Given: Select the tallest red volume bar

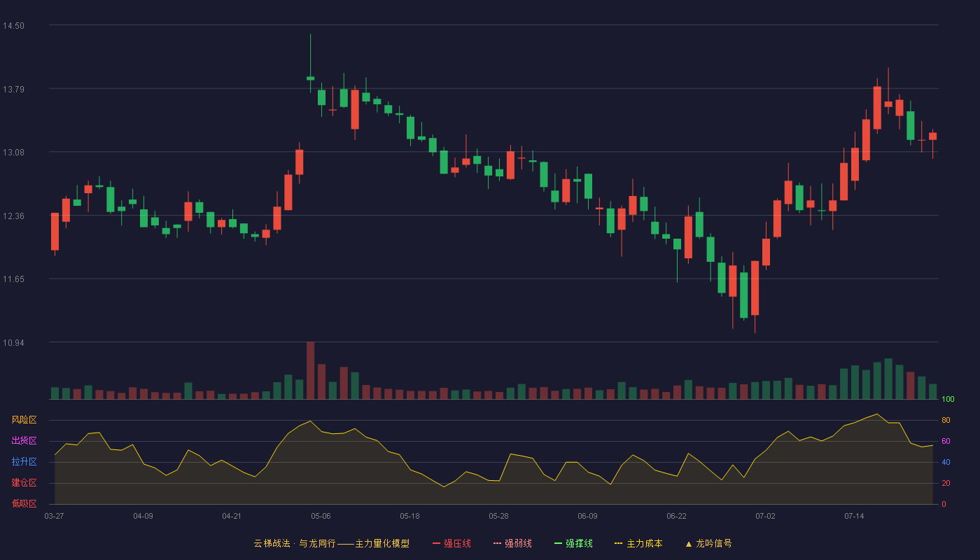Looking at the screenshot, I should coord(310,370).
